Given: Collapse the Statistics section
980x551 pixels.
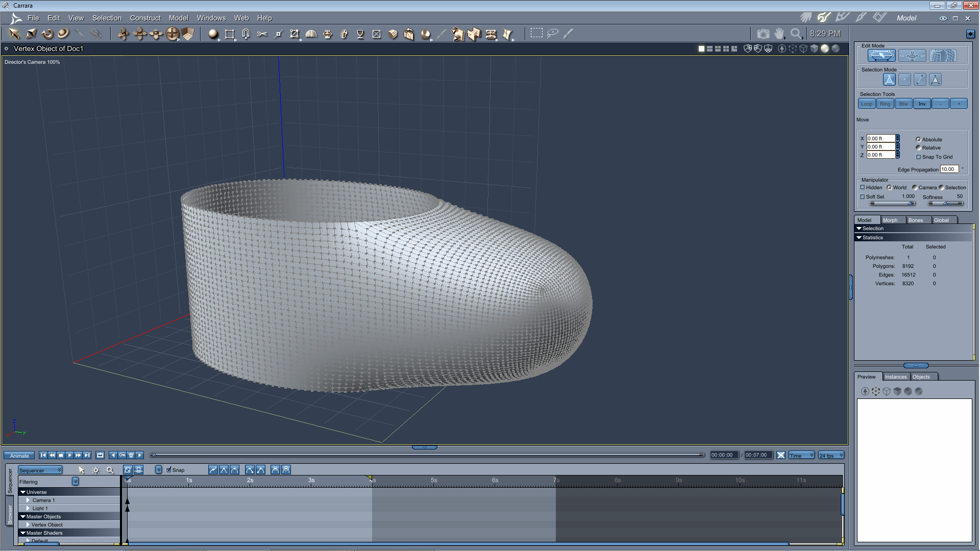Looking at the screenshot, I should pos(859,237).
